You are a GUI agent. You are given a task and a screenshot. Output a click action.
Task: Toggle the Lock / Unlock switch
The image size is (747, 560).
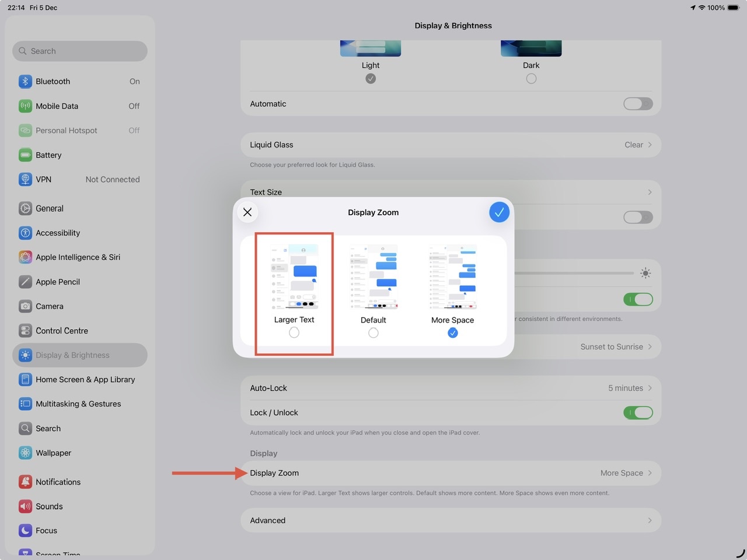(x=638, y=412)
